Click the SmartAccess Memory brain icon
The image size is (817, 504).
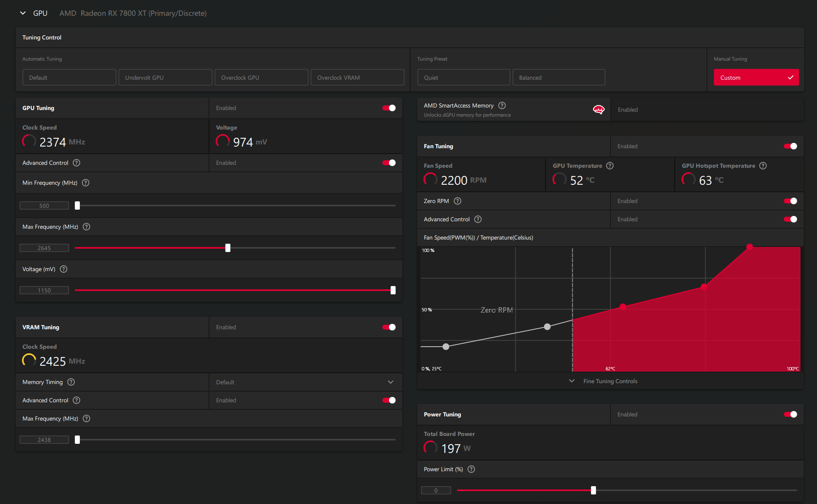click(x=598, y=110)
